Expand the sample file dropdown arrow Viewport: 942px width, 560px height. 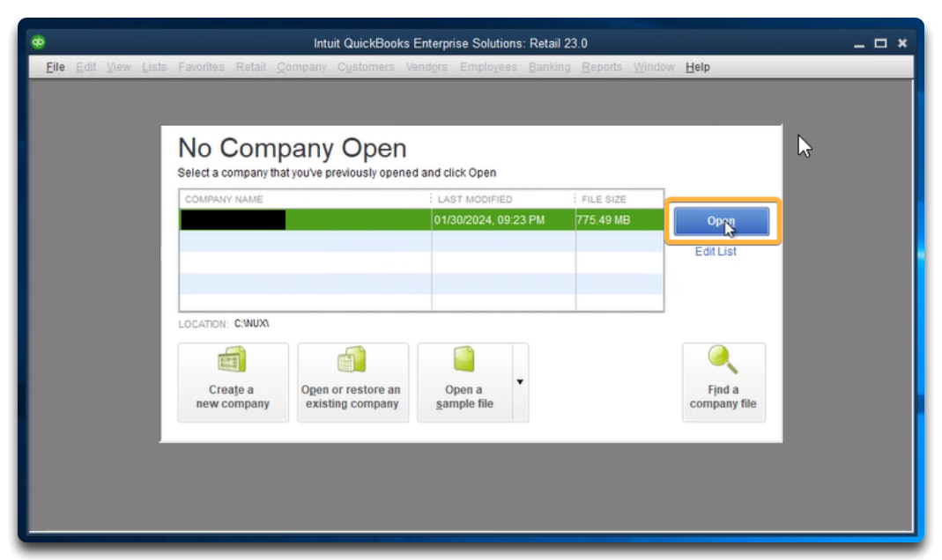(x=520, y=382)
